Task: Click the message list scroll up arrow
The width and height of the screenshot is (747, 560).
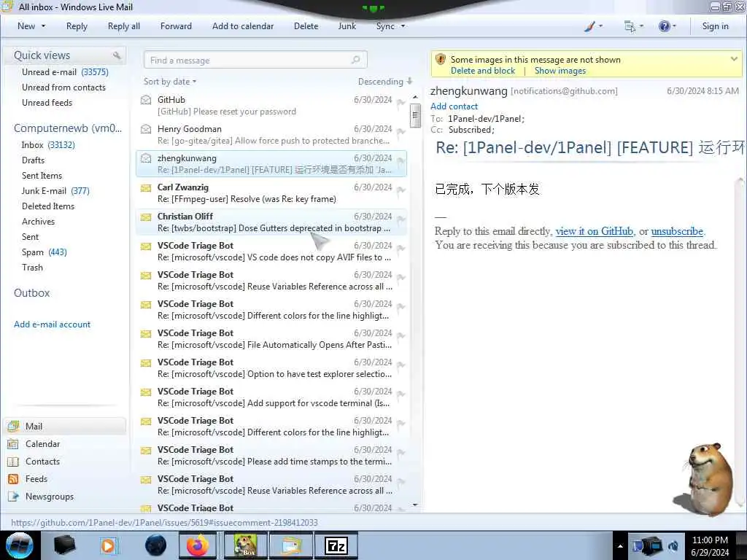Action: pos(415,97)
